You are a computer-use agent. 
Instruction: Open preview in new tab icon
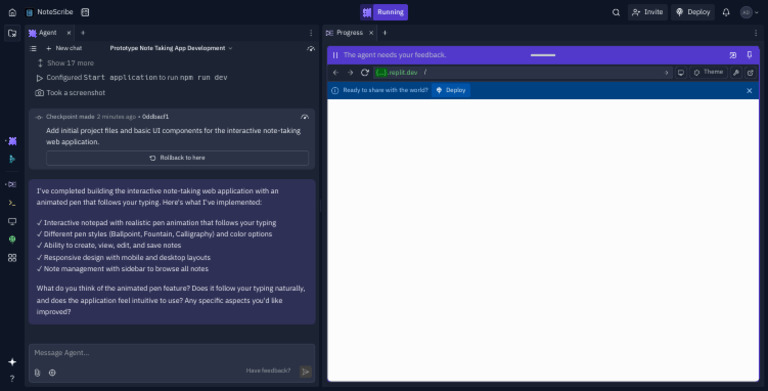[750, 73]
